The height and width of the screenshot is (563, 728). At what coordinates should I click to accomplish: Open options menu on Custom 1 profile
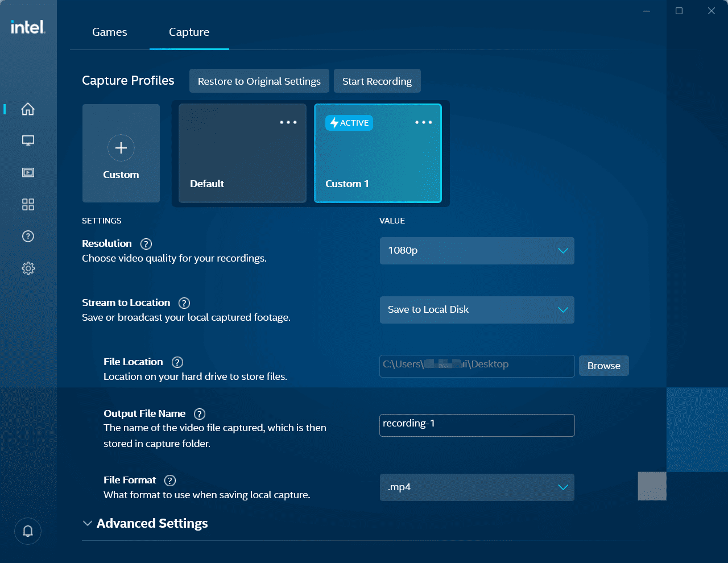tap(423, 122)
